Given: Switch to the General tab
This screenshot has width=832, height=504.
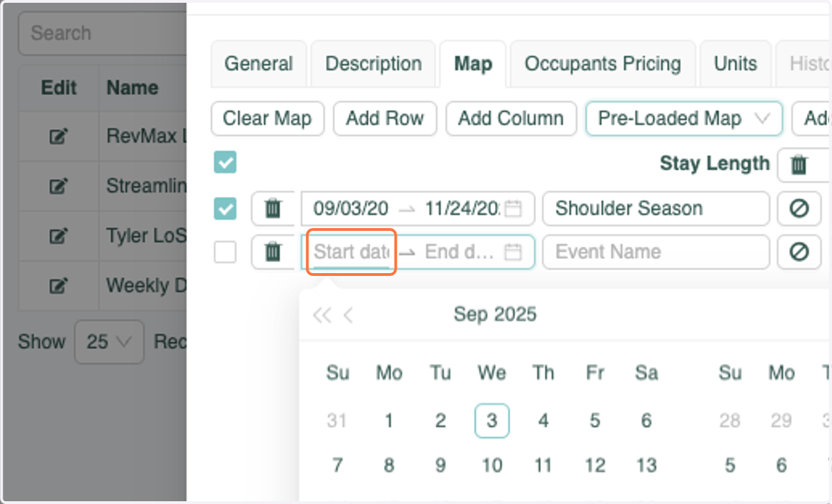Looking at the screenshot, I should [x=259, y=64].
